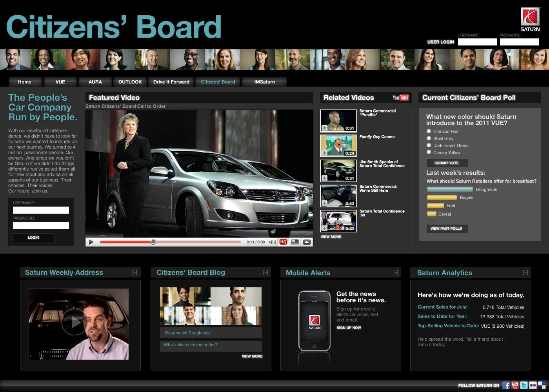Click the iPhone image in Mobile Alerts

point(314,321)
